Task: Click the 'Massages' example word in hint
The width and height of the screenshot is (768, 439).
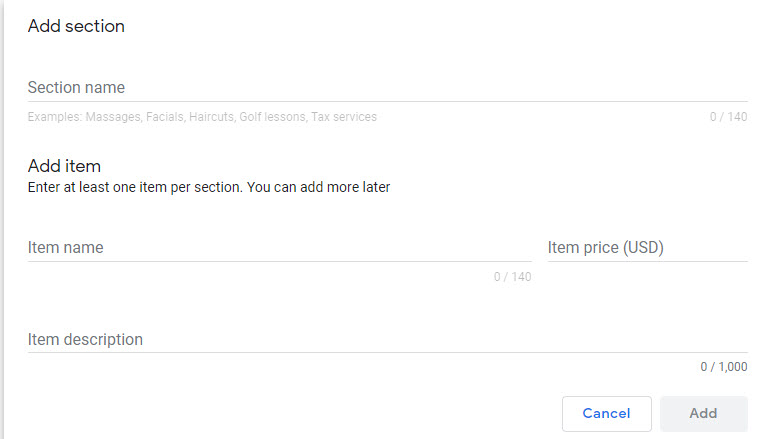Action: pos(113,117)
